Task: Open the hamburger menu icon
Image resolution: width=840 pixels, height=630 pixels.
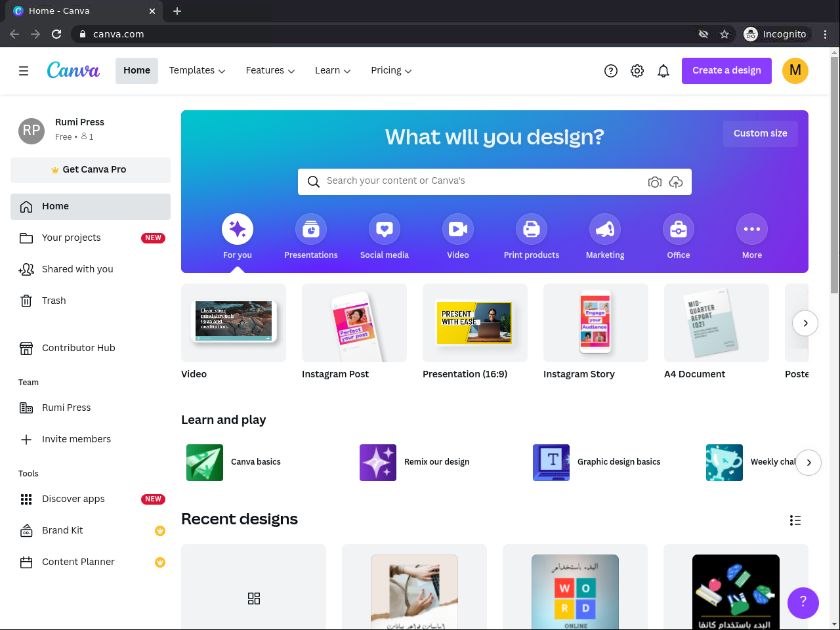Action: (x=24, y=71)
